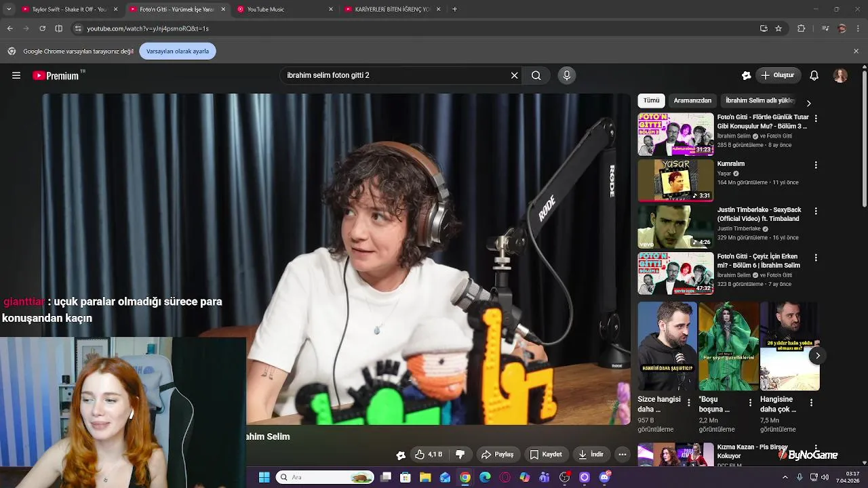Viewport: 868px width, 488px height.
Task: Download video with İndir button
Action: [x=590, y=454]
